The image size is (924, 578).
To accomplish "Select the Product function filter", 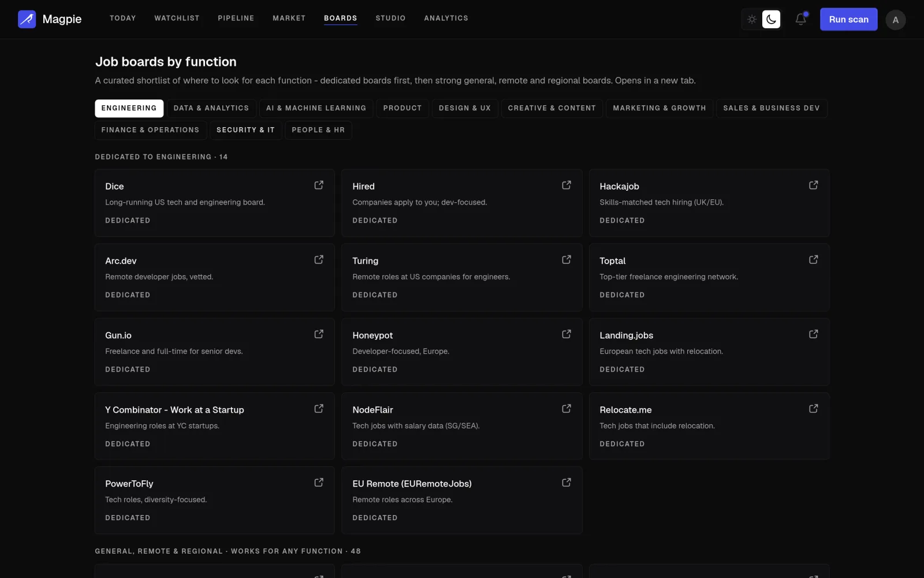I will [403, 108].
